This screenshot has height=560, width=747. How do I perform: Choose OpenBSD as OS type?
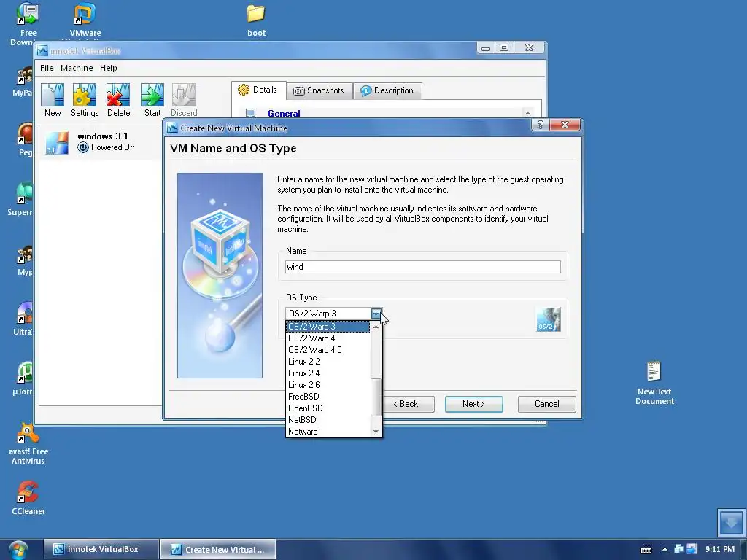(328, 408)
